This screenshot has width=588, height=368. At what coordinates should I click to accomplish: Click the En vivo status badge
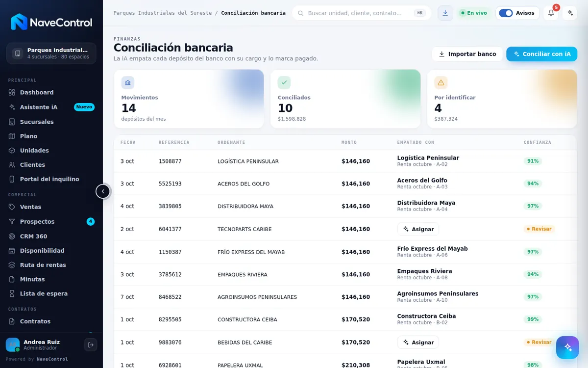tap(473, 13)
